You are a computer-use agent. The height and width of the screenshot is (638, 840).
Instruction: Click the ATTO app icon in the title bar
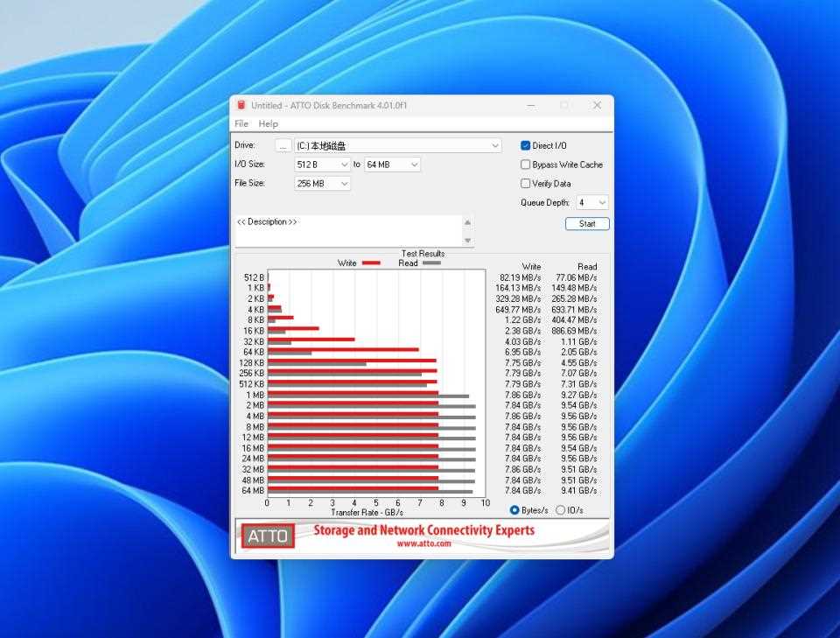pyautogui.click(x=241, y=105)
